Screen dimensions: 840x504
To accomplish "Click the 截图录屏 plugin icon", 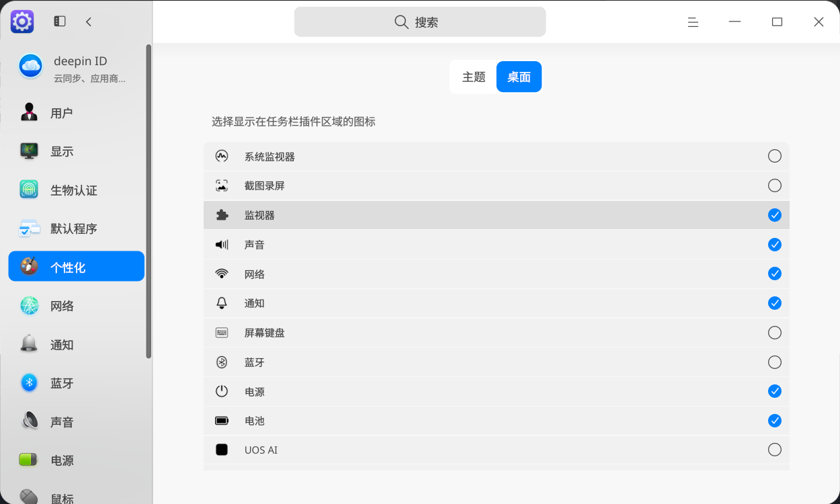I will click(x=222, y=185).
